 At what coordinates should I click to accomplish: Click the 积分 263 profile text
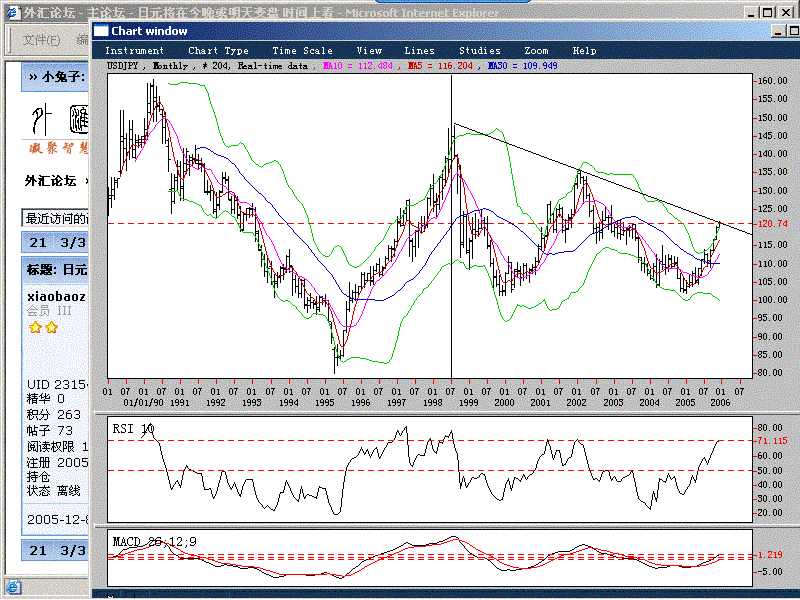(54, 414)
